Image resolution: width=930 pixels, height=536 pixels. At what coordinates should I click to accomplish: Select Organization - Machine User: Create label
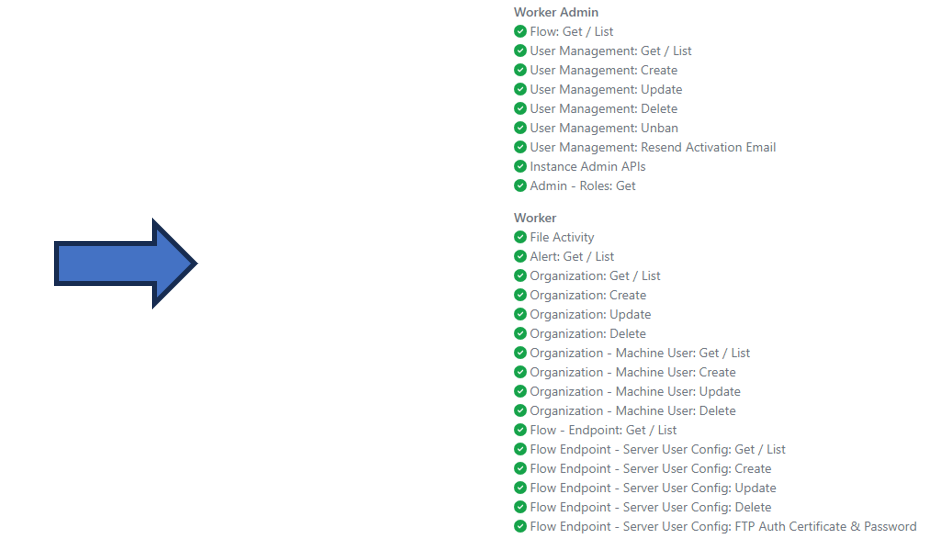(632, 372)
